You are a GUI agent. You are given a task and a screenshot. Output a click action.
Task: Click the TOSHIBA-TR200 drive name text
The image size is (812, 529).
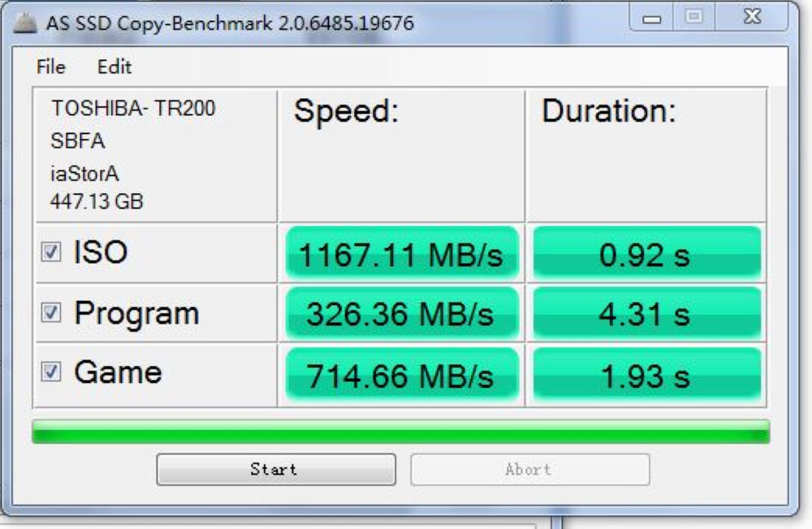133,108
